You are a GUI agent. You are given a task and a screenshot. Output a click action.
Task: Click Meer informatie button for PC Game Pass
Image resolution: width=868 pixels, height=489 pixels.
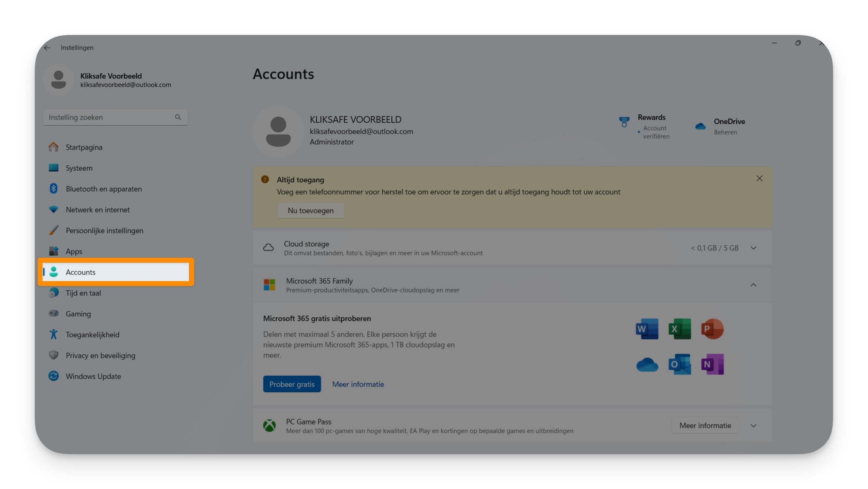[705, 426]
